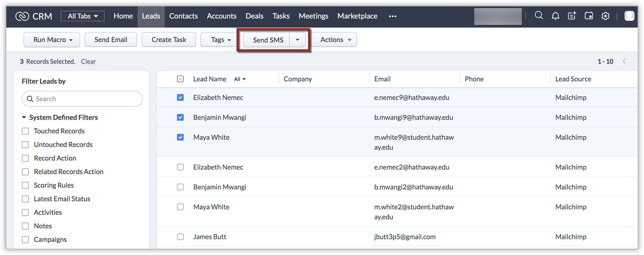Go to the Deals tab

click(x=254, y=16)
